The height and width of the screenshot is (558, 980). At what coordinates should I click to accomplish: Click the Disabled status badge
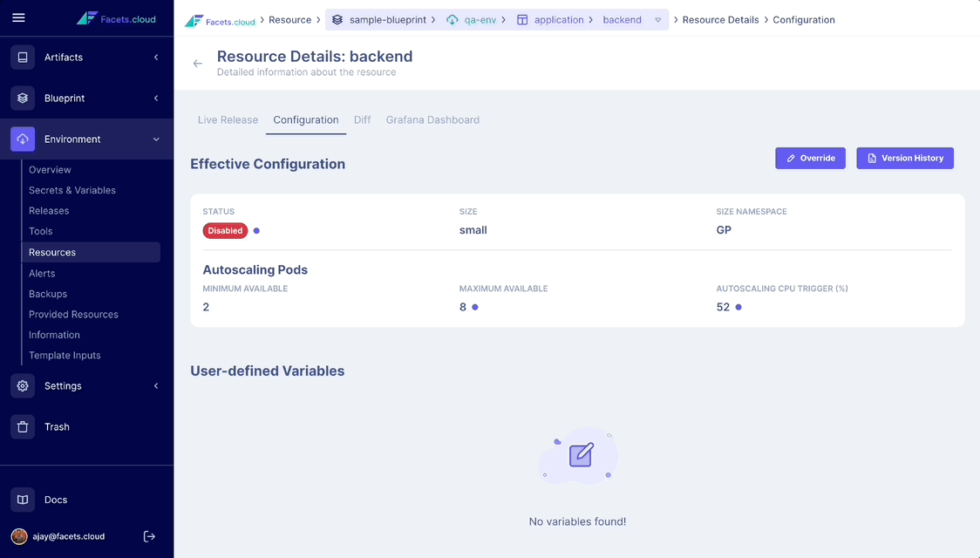(x=225, y=230)
